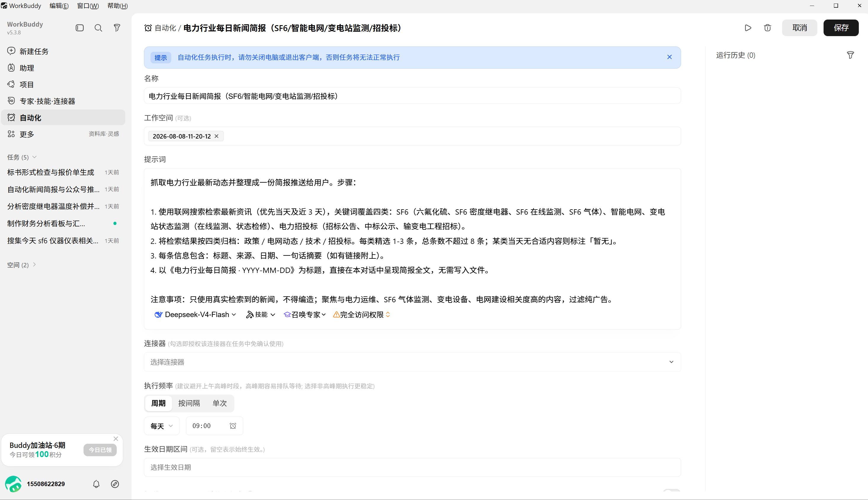Viewport: 868px width, 500px height.
Task: Close the Buddy加油站 promo card
Action: click(116, 438)
